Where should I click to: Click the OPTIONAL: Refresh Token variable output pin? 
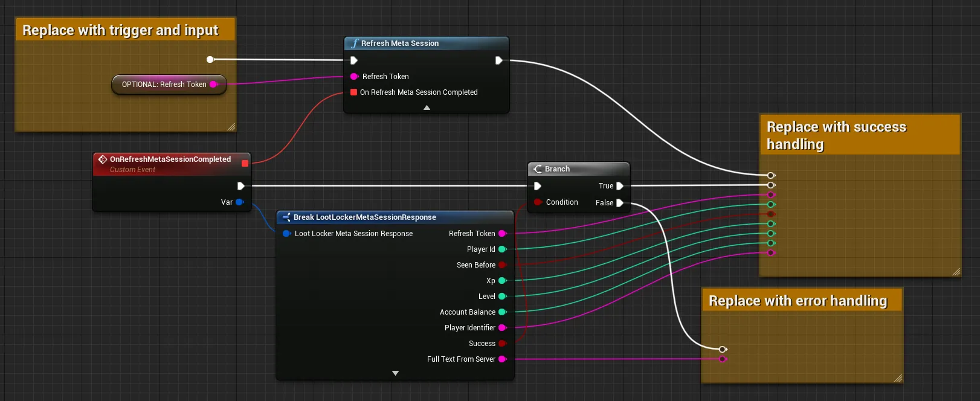tap(213, 85)
